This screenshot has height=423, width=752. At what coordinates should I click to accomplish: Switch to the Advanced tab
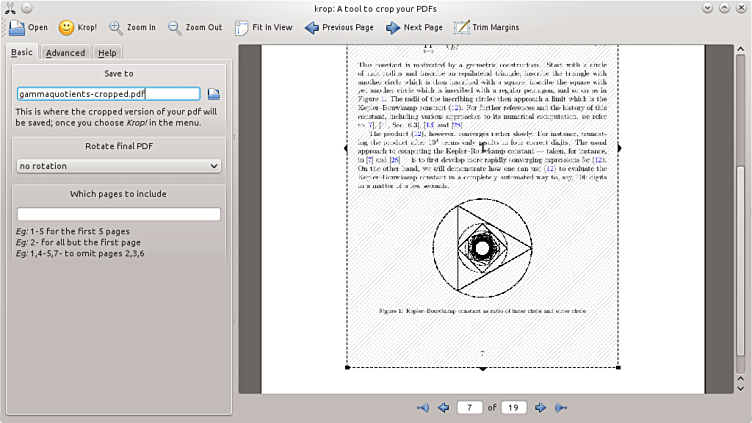[65, 52]
